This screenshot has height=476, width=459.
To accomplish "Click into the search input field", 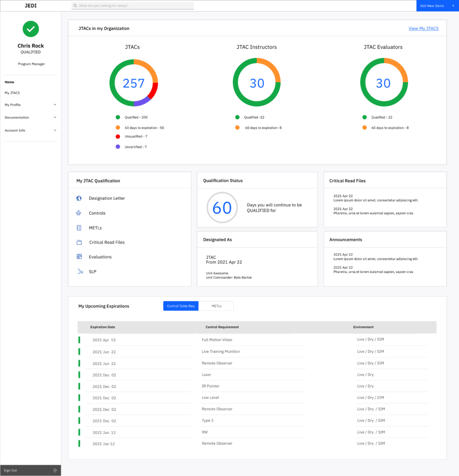I will tap(135, 6).
